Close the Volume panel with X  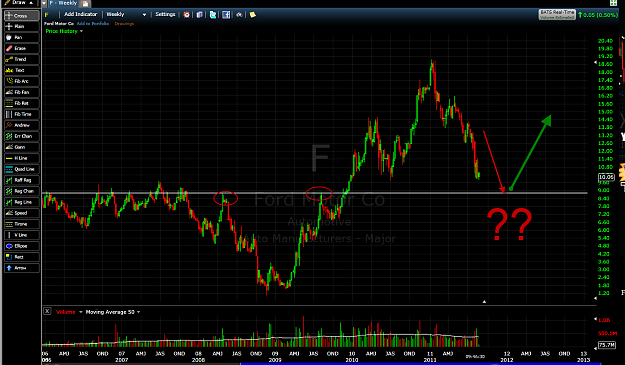point(47,311)
